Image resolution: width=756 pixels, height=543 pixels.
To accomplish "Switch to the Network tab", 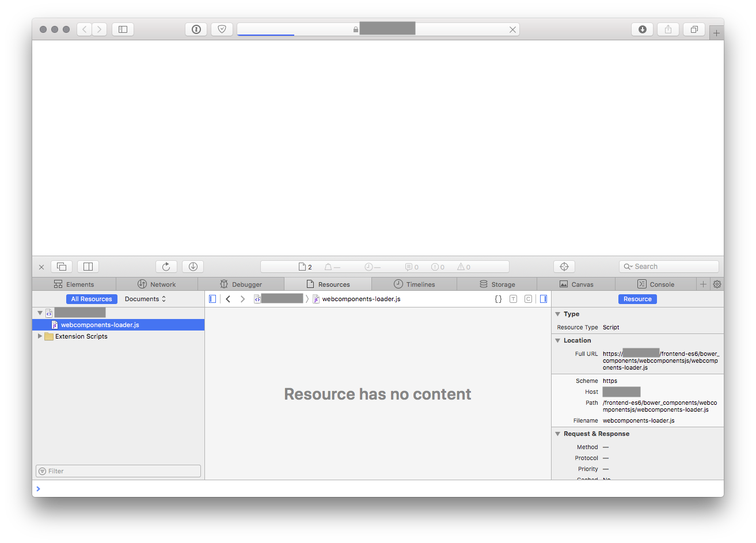I will click(x=158, y=284).
